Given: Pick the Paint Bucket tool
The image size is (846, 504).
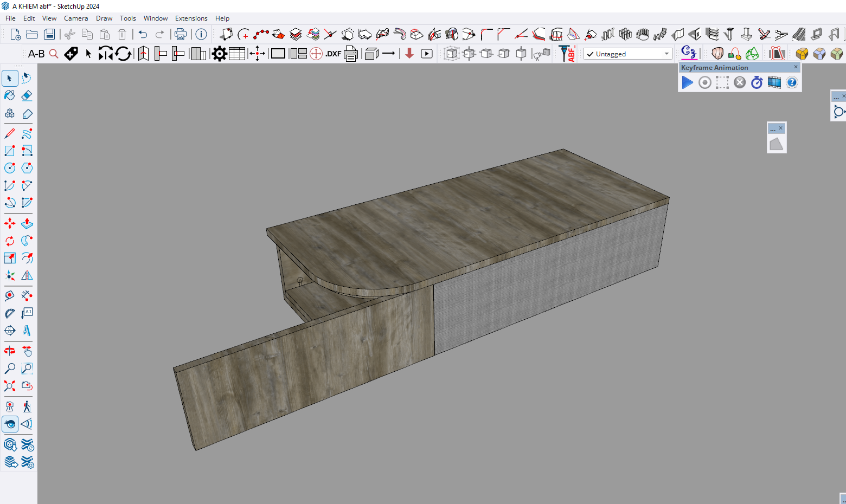Looking at the screenshot, I should click(x=10, y=96).
